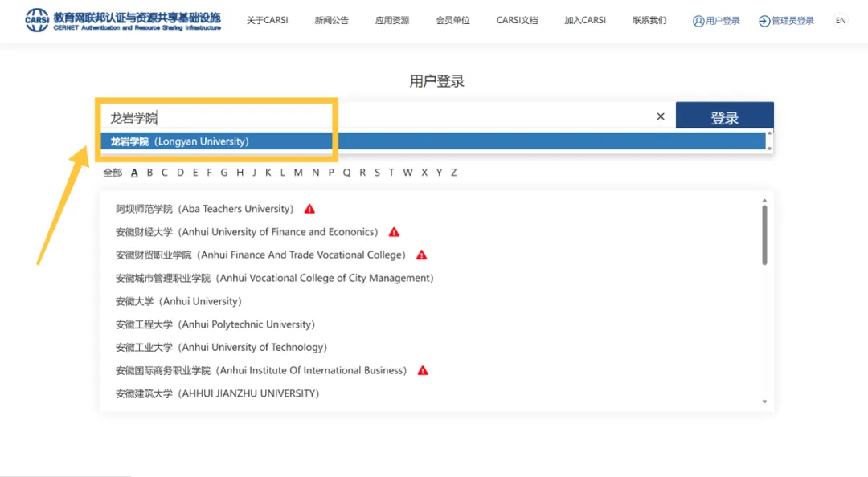Filter universities by letter K
The height and width of the screenshot is (477, 868).
click(x=268, y=173)
